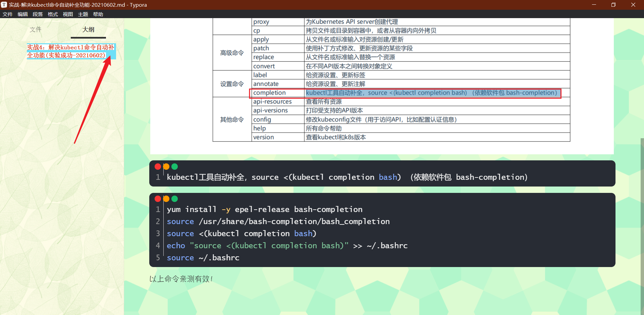Click the yellow dot on yum install code block
This screenshot has height=315, width=644.
pyautogui.click(x=166, y=199)
